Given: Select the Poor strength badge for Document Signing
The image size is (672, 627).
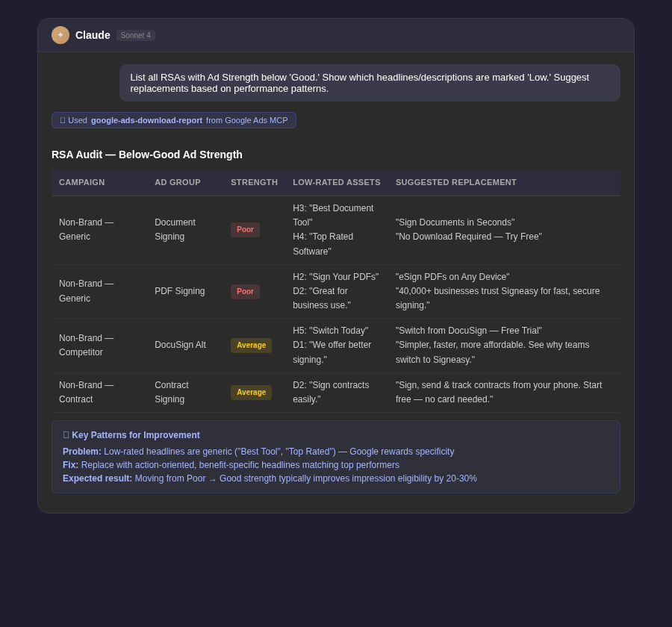Looking at the screenshot, I should tap(245, 230).
